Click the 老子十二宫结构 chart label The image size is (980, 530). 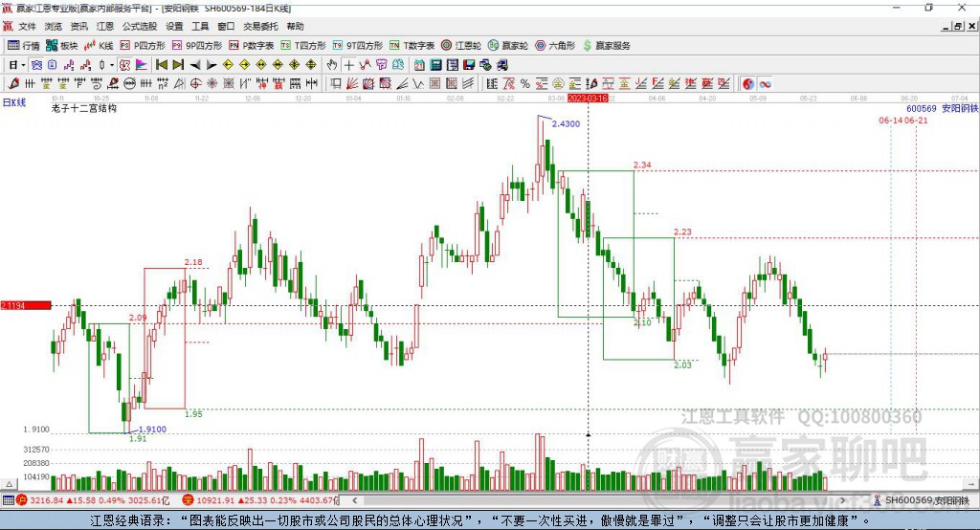point(84,108)
